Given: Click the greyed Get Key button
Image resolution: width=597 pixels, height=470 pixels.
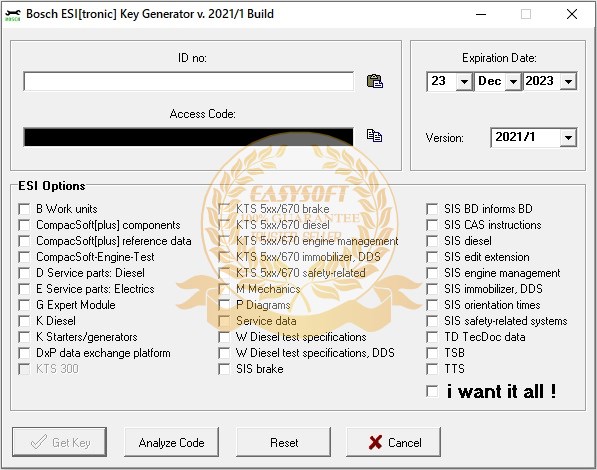Looking at the screenshot, I should (59, 442).
